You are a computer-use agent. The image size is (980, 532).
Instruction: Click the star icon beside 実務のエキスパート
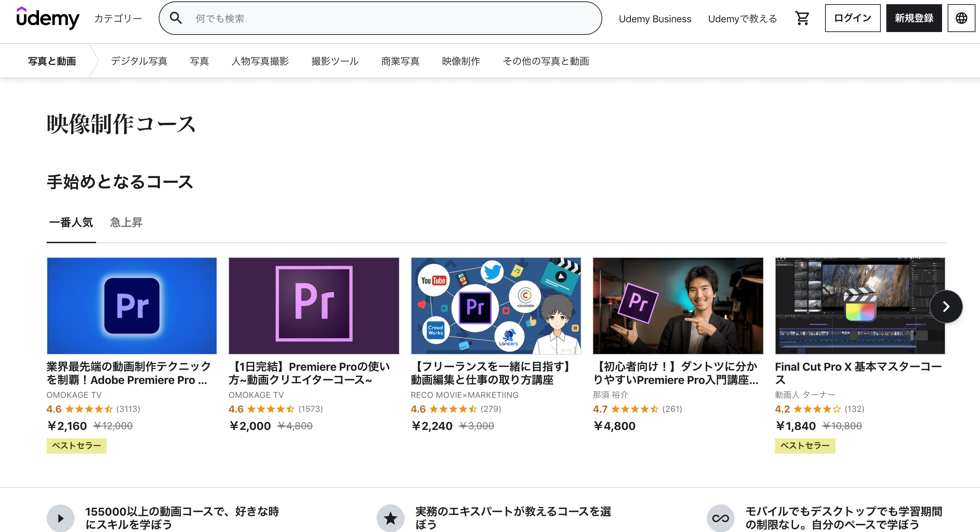coord(390,518)
